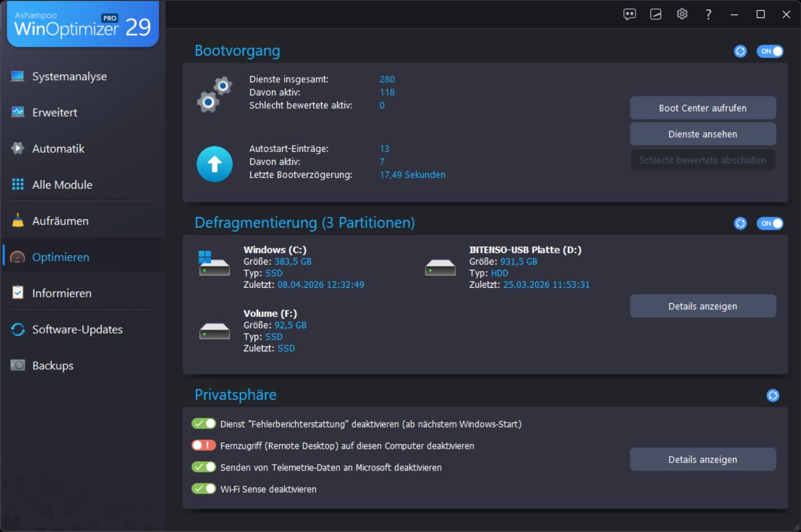Click Details anzeigen in Privatsphäre

[x=703, y=459]
